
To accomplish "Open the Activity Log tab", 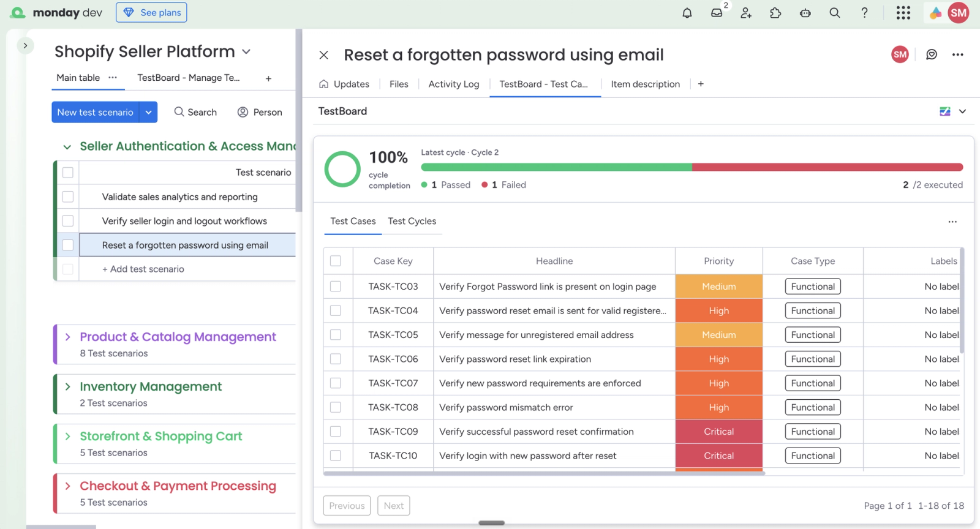I will click(454, 84).
